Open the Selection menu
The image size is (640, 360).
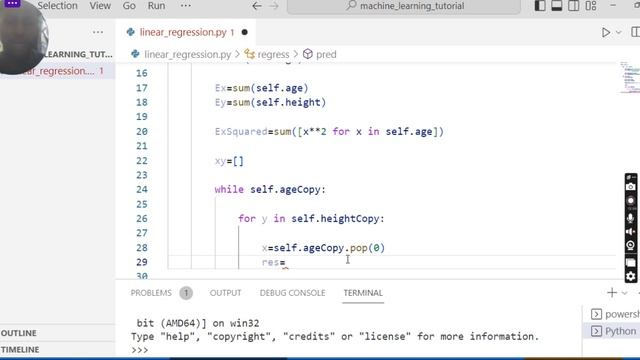tap(57, 6)
